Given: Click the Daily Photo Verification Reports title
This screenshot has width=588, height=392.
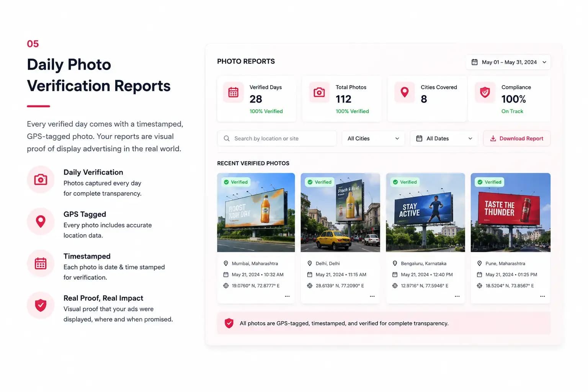Looking at the screenshot, I should tap(98, 75).
